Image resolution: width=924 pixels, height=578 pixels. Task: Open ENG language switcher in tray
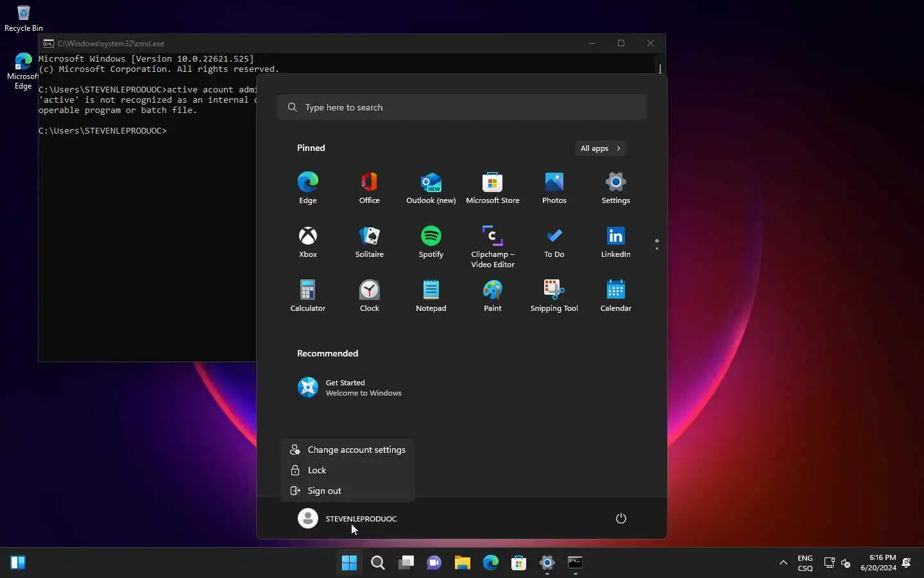806,563
